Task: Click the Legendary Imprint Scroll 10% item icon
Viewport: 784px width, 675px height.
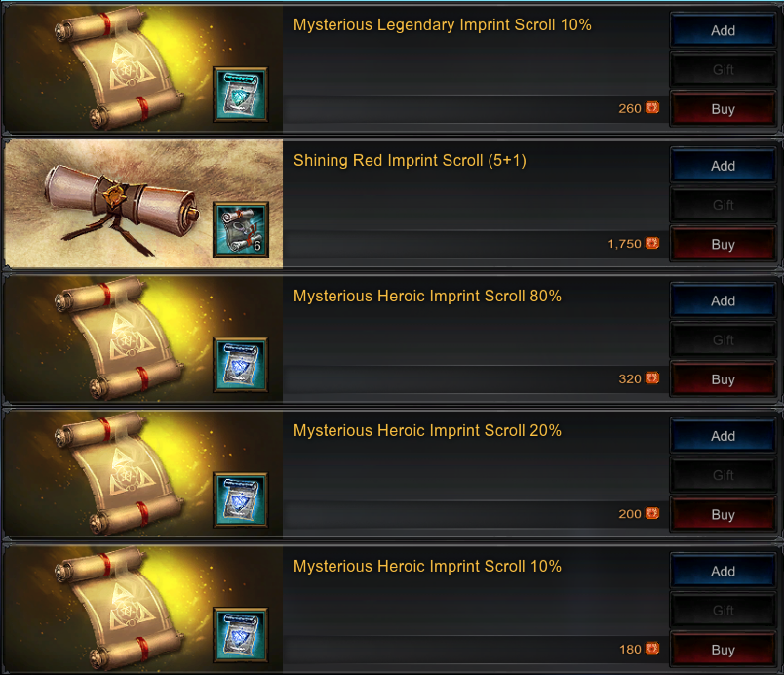Action: (241, 95)
